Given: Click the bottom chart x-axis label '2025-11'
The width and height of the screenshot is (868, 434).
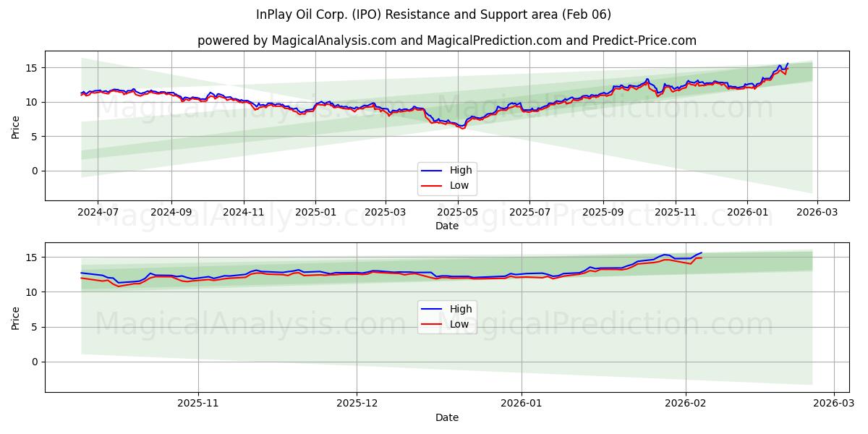Looking at the screenshot, I should (x=198, y=404).
